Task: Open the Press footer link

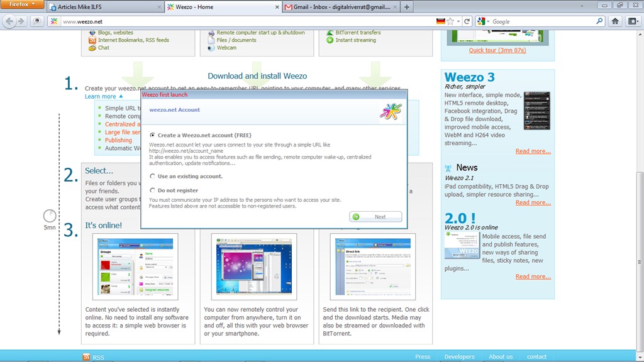Action: pos(423,357)
